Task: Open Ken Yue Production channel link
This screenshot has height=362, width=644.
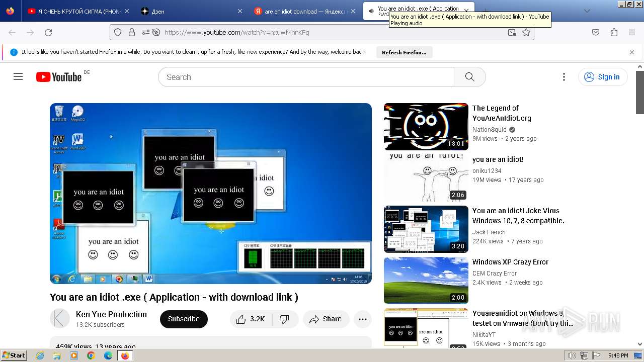Action: click(111, 314)
